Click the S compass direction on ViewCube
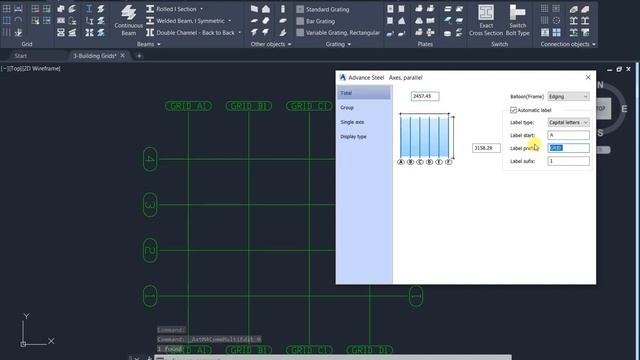Screen dimensions: 640x360 point(600,133)
